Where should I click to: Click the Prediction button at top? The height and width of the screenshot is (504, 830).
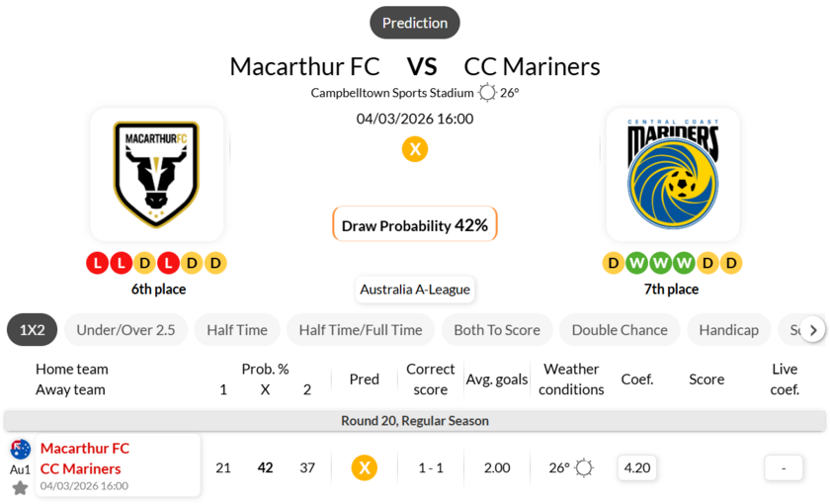tap(415, 23)
